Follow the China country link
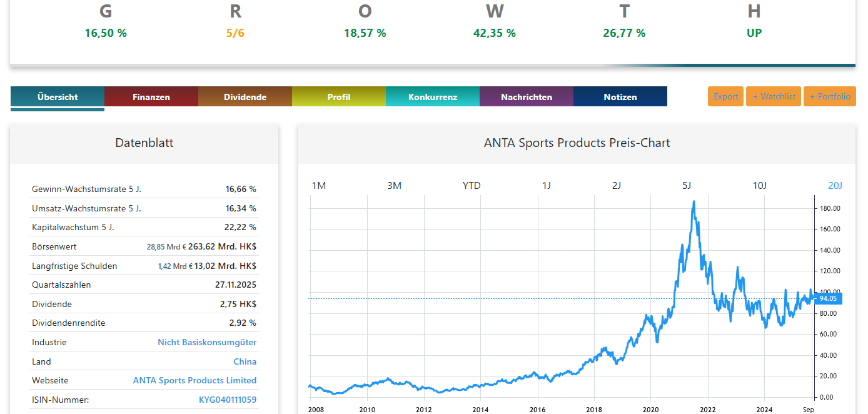This screenshot has height=414, width=868. (x=245, y=361)
